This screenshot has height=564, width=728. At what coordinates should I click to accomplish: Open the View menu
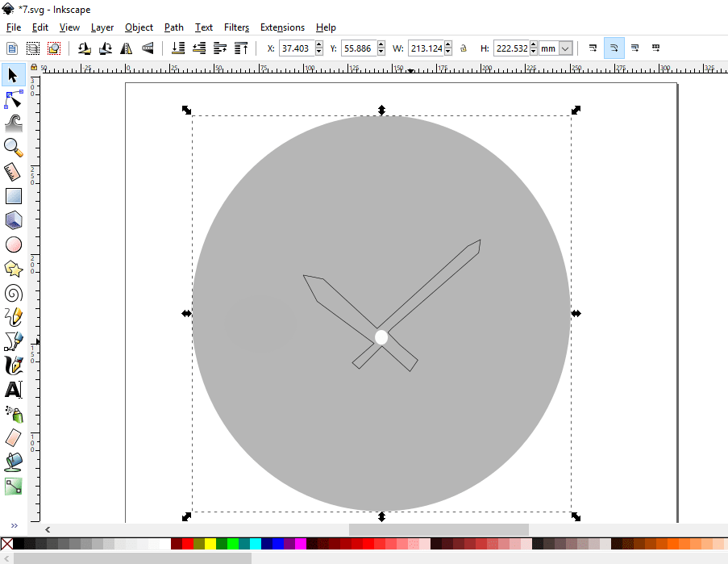[x=69, y=27]
